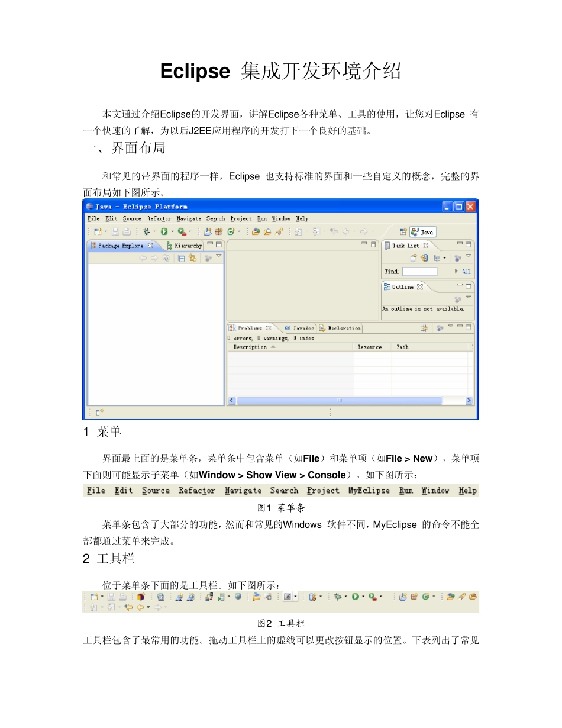Click the Problems scrollbar right arrow
Viewport: 562px width, 728px height.
coord(469,401)
